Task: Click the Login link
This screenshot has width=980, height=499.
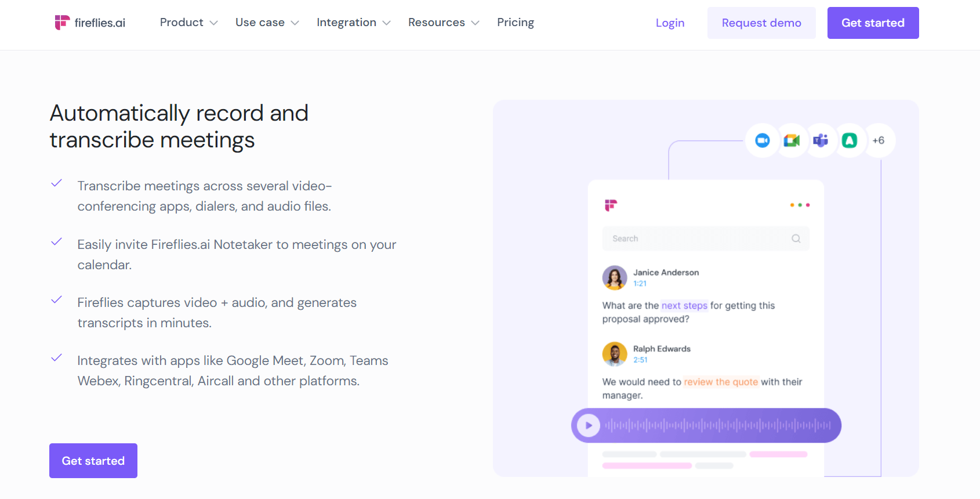Action: 670,23
